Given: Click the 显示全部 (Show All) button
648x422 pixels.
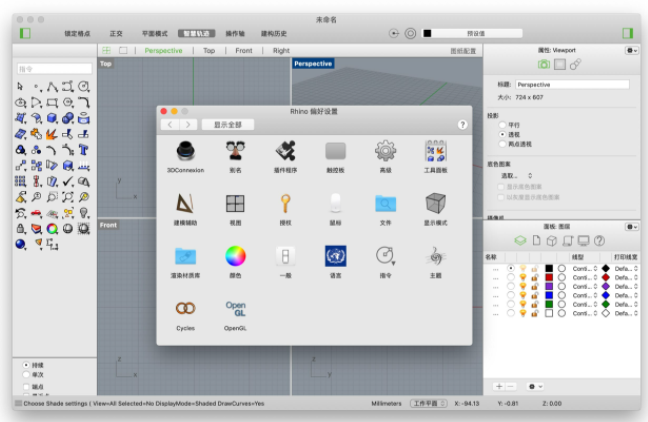Looking at the screenshot, I should coord(228,124).
